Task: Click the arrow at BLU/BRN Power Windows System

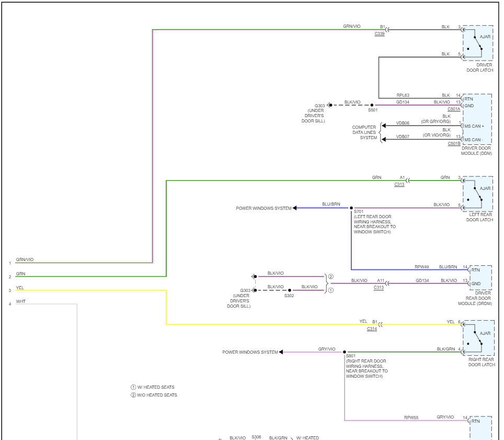Action: [x=295, y=208]
